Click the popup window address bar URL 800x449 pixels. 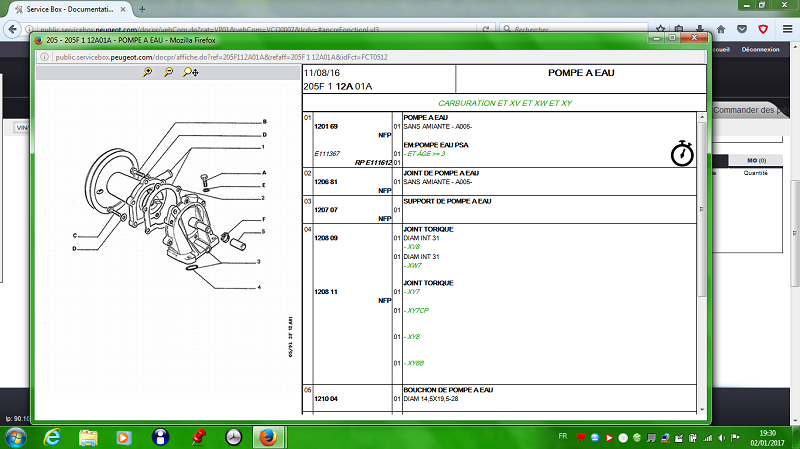click(221, 57)
